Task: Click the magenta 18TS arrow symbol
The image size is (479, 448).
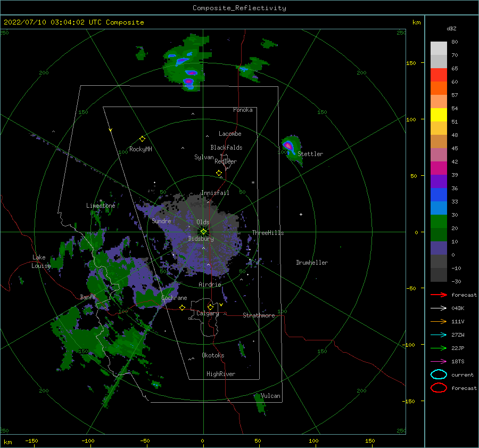Action: pyautogui.click(x=439, y=362)
